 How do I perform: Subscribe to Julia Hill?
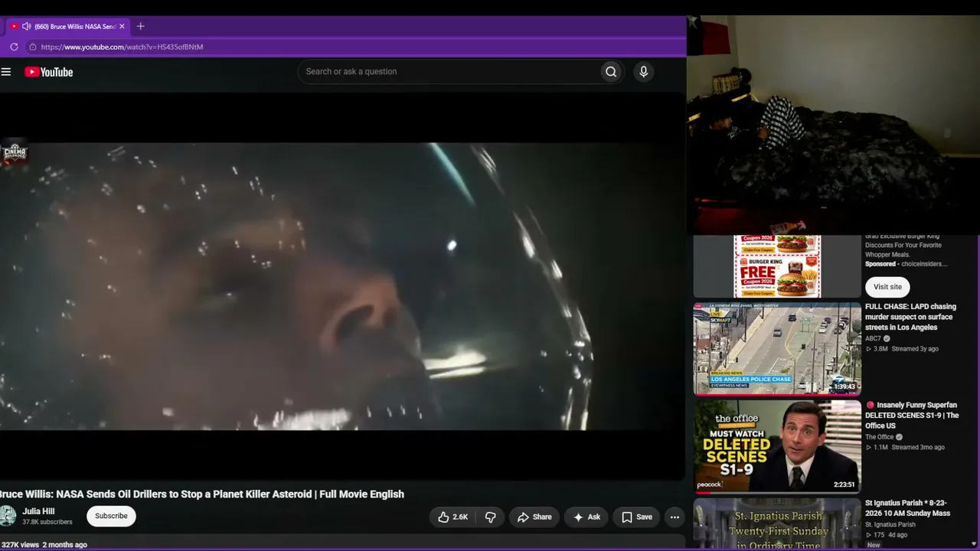click(x=111, y=516)
